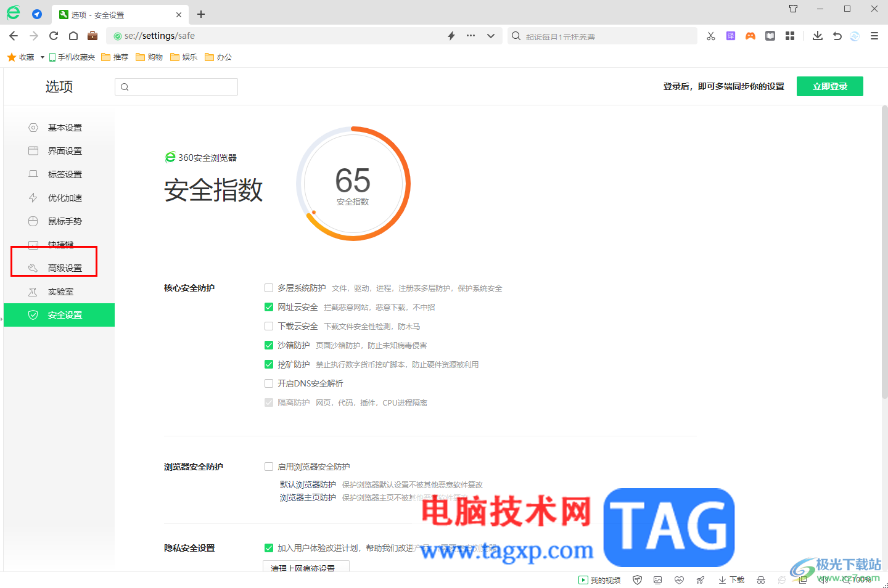888x588 pixels.
Task: Enable the 多层系统防护 checkbox
Action: point(269,288)
